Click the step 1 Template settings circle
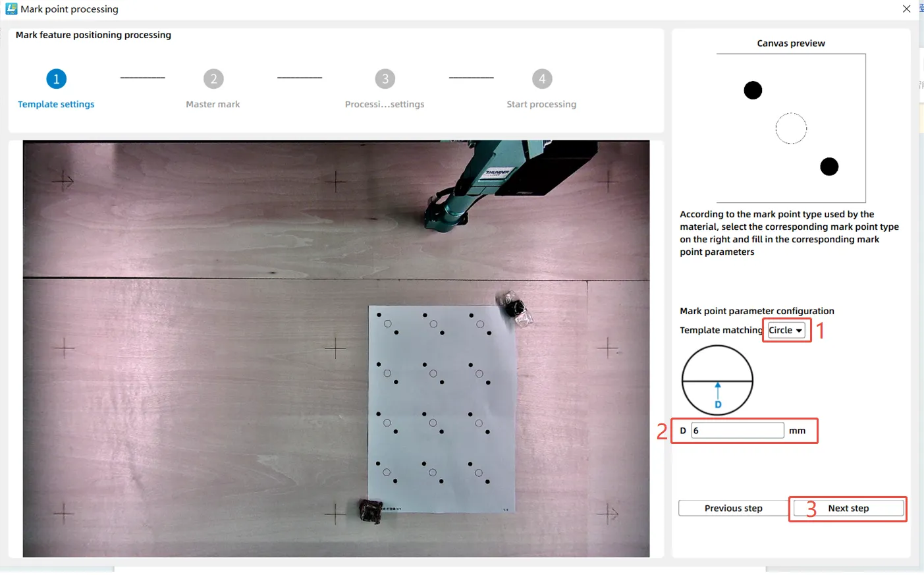This screenshot has height=575, width=924. [56, 79]
